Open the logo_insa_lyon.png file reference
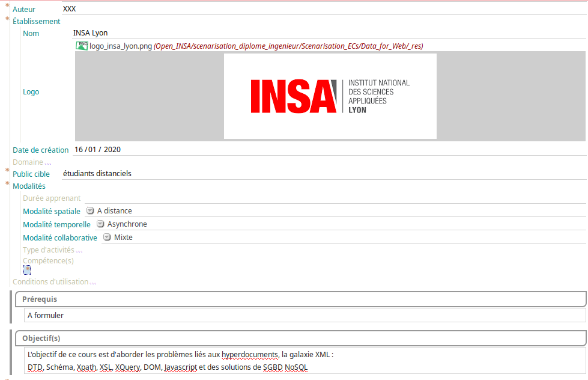This screenshot has height=380, width=588. 120,46
